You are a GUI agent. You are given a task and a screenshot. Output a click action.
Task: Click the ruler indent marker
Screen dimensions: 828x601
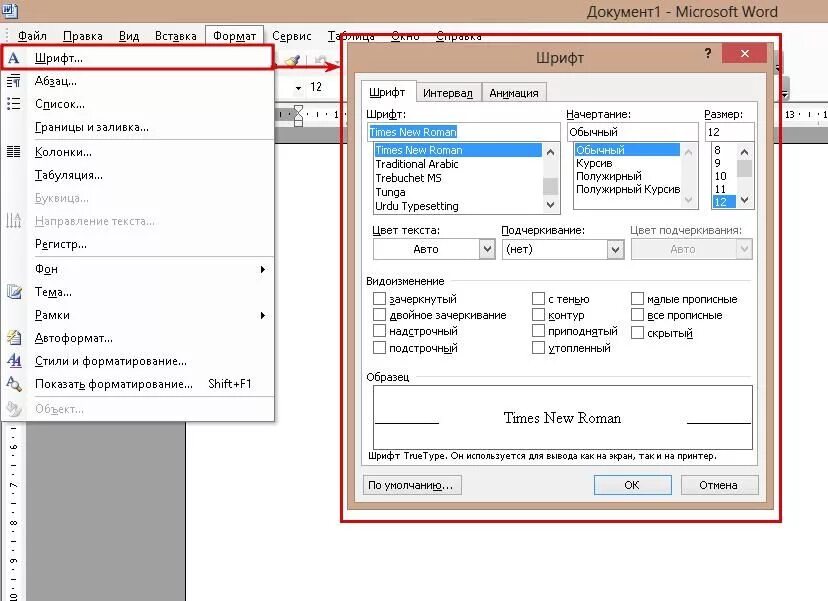click(298, 115)
